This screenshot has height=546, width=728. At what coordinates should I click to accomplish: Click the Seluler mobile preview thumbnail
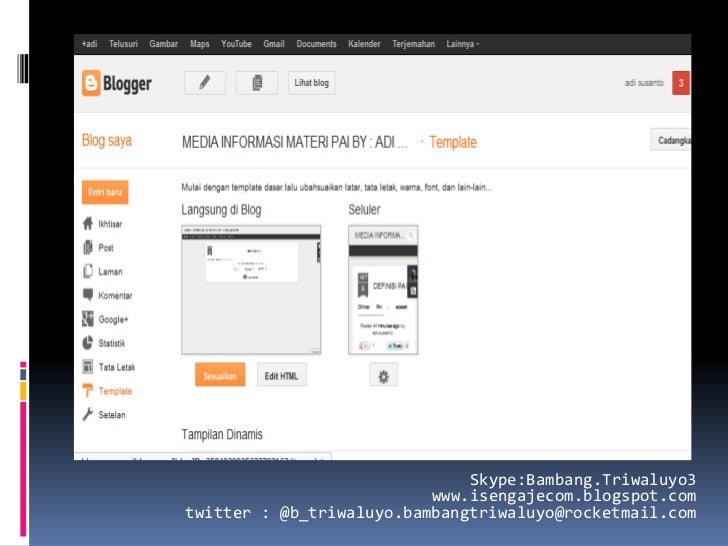383,290
